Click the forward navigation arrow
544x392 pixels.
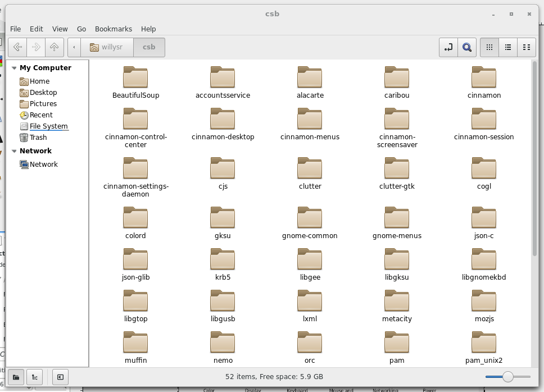[36, 47]
